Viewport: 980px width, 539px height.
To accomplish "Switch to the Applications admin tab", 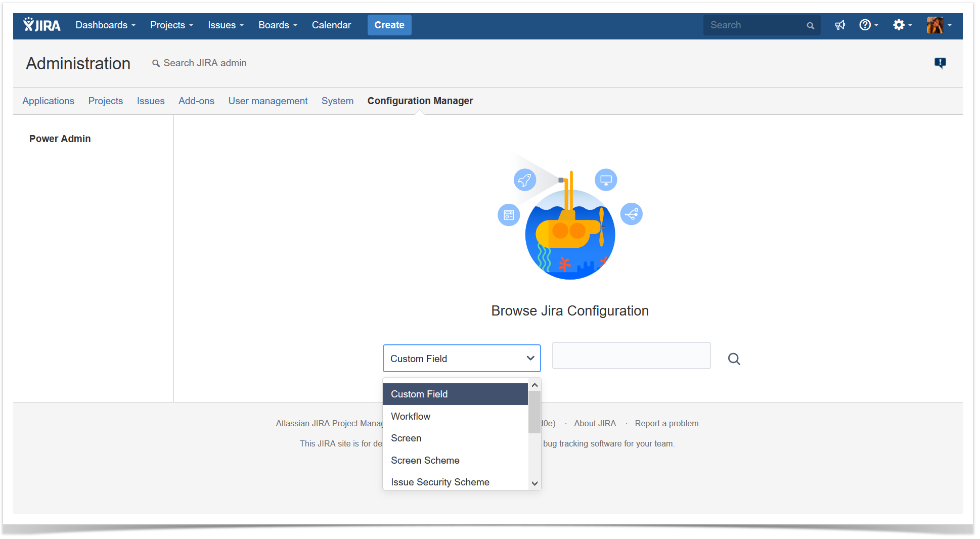I will point(48,101).
